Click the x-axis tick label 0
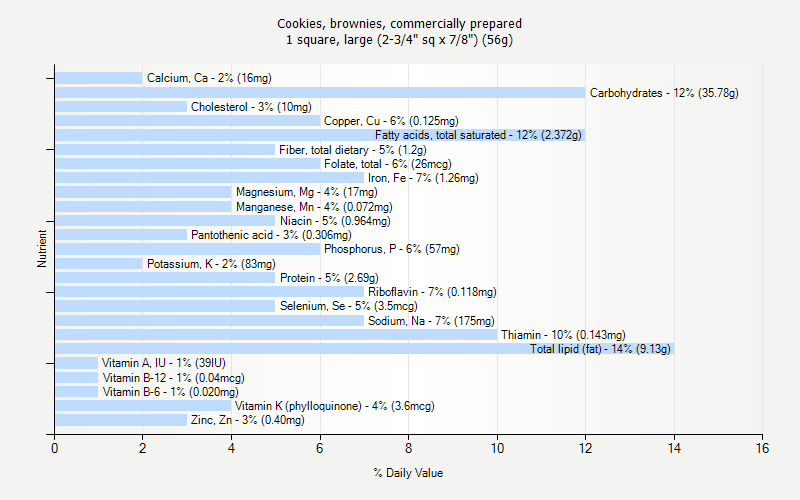This screenshot has width=800, height=500. click(55, 448)
